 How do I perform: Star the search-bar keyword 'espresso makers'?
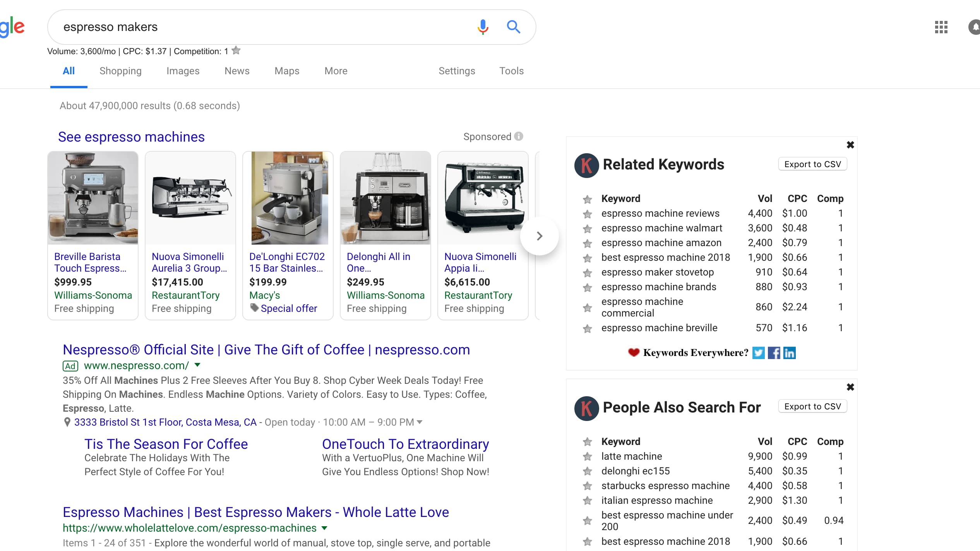(236, 51)
